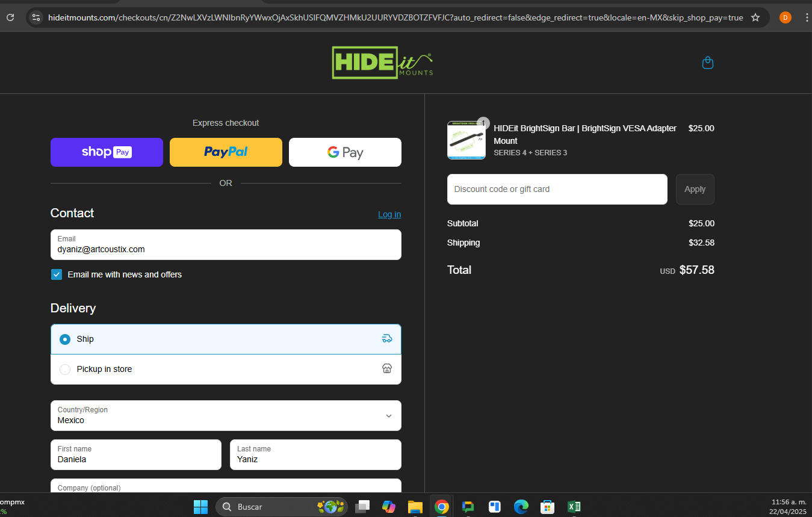Viewport: 812px width, 517px height.
Task: Click the HIDEit Mounts logo
Action: pyautogui.click(x=382, y=63)
